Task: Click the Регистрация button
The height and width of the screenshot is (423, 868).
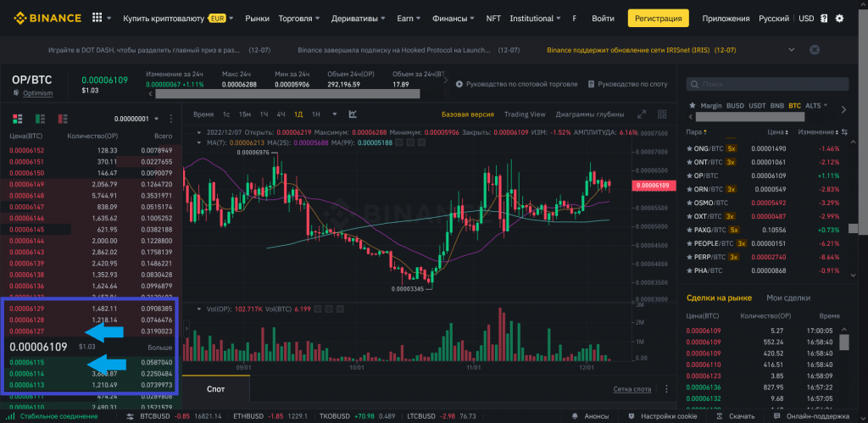Action: 658,18
